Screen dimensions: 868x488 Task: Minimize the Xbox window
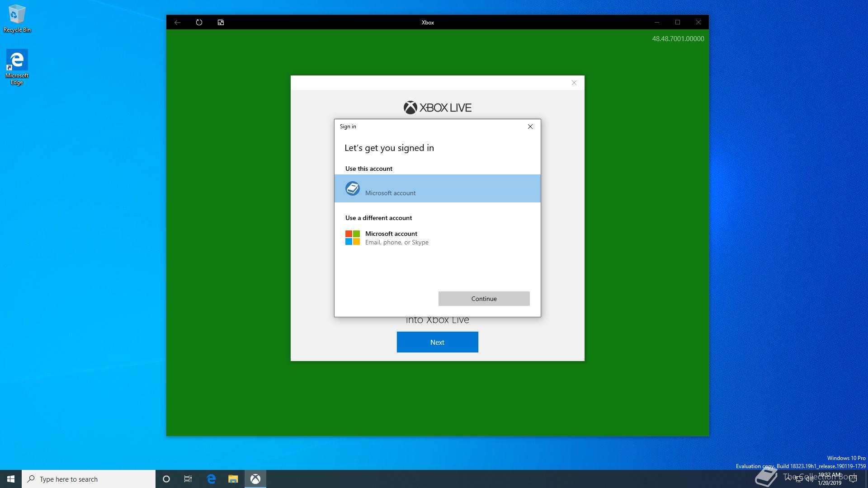[657, 22]
